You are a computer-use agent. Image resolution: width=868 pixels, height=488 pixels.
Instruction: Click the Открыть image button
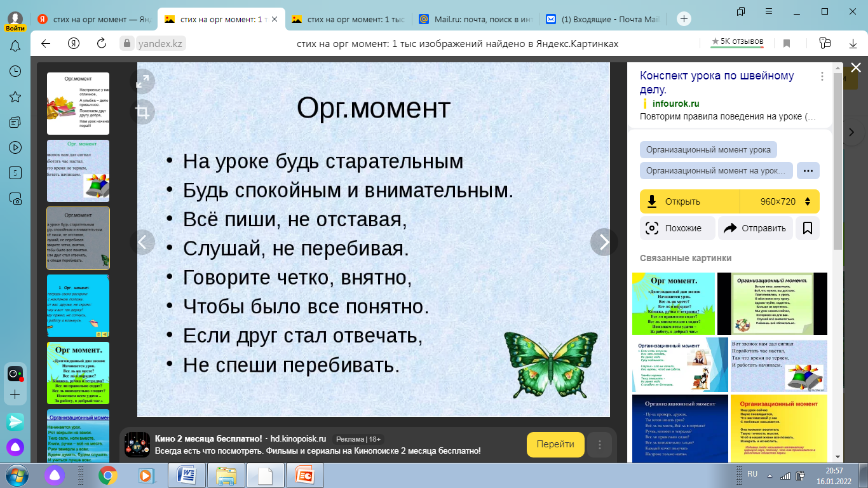click(x=690, y=201)
